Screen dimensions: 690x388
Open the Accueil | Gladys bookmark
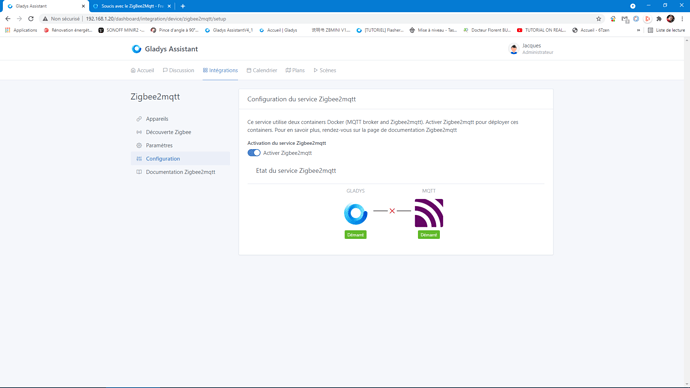(x=279, y=30)
